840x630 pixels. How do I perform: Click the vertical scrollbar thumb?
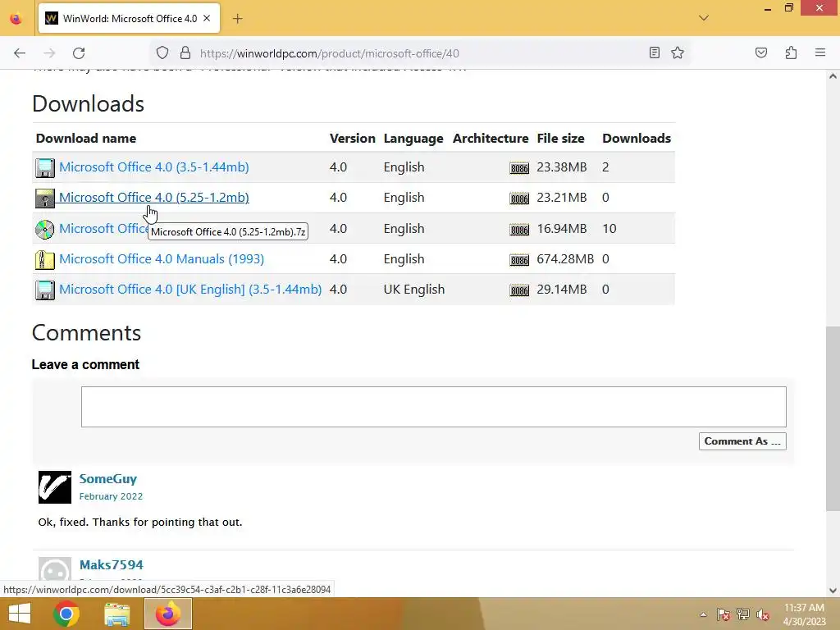pyautogui.click(x=833, y=418)
